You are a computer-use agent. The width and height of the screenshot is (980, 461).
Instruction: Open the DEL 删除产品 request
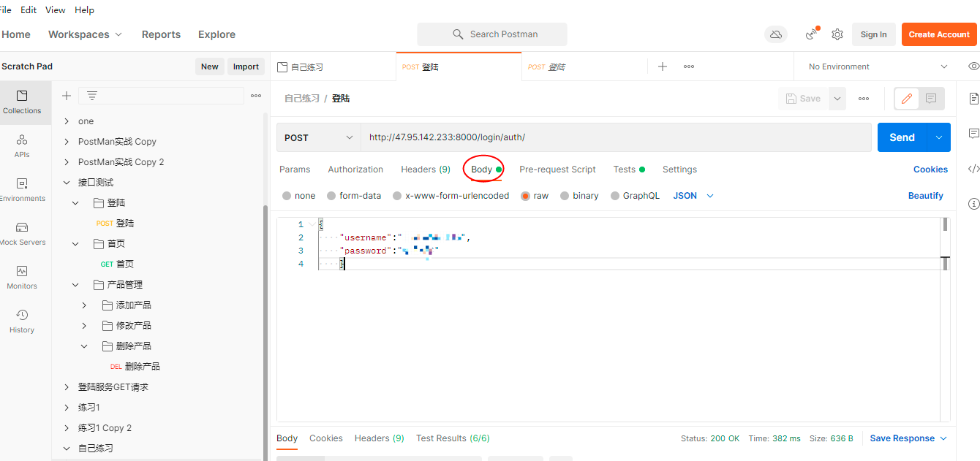point(135,367)
